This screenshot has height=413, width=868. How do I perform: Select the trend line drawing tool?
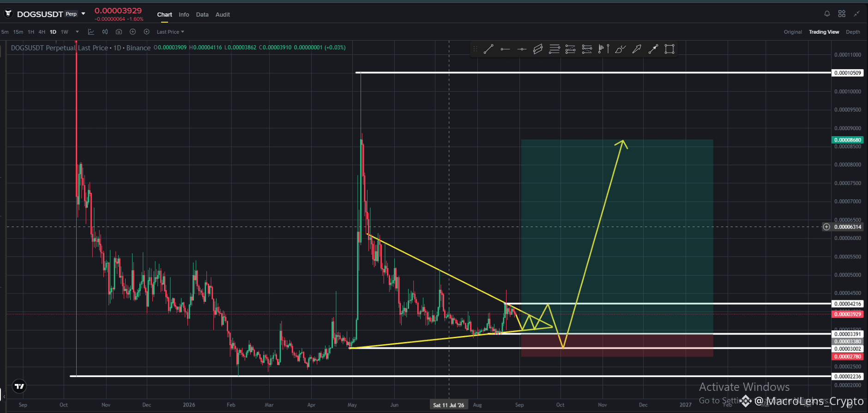488,49
